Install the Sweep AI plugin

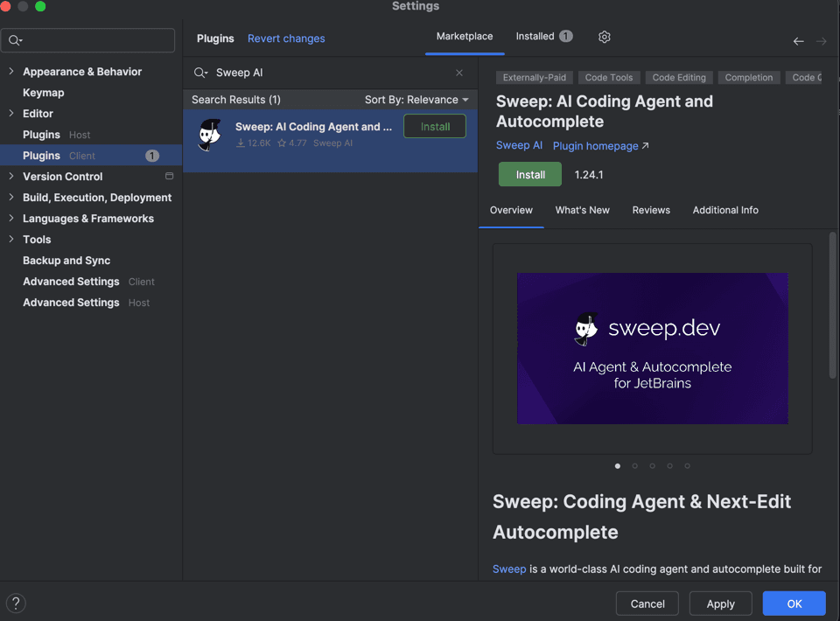pos(529,174)
